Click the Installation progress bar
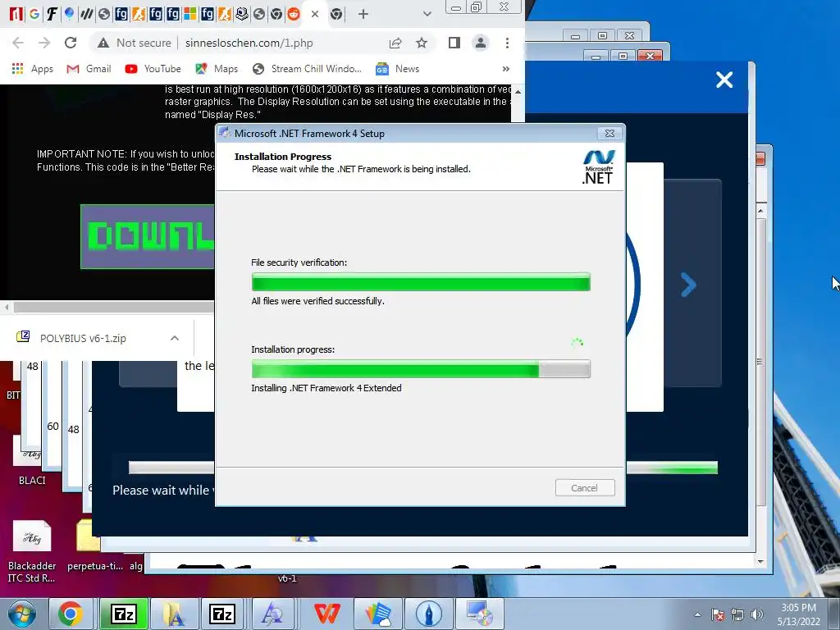This screenshot has width=840, height=630. pos(421,368)
